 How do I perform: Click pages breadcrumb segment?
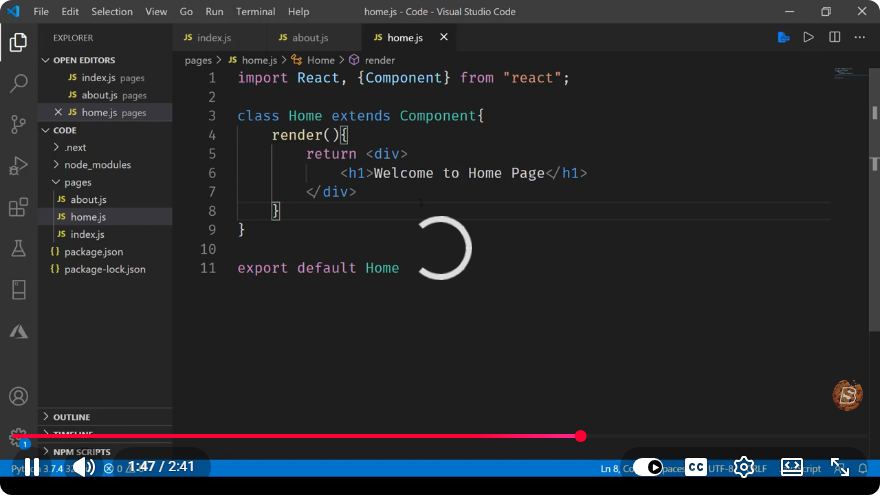[x=198, y=60]
